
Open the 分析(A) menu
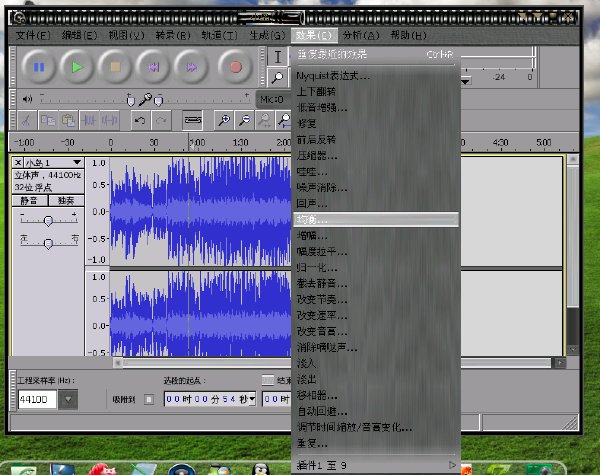tap(361, 36)
